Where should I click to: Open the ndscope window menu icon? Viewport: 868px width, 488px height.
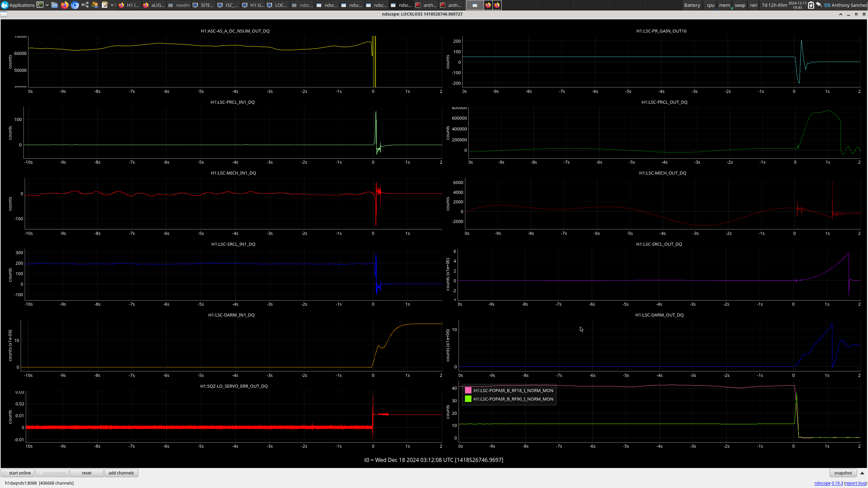pos(4,14)
